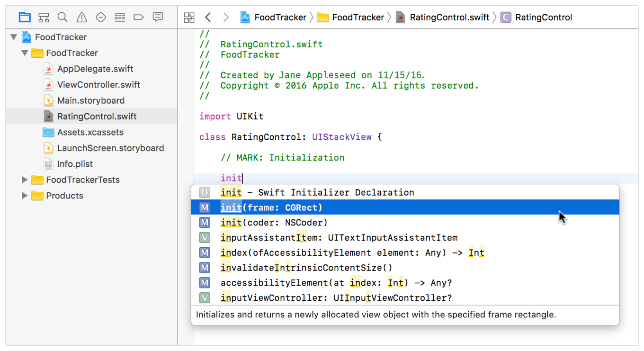
Task: Choose inputViewController completion
Action: click(405, 298)
